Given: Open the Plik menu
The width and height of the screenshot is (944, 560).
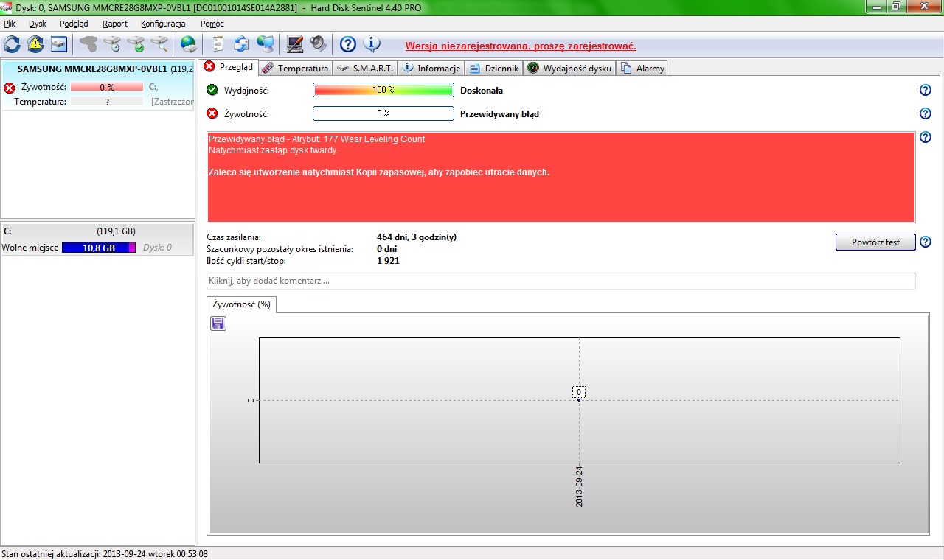Looking at the screenshot, I should 10,24.
